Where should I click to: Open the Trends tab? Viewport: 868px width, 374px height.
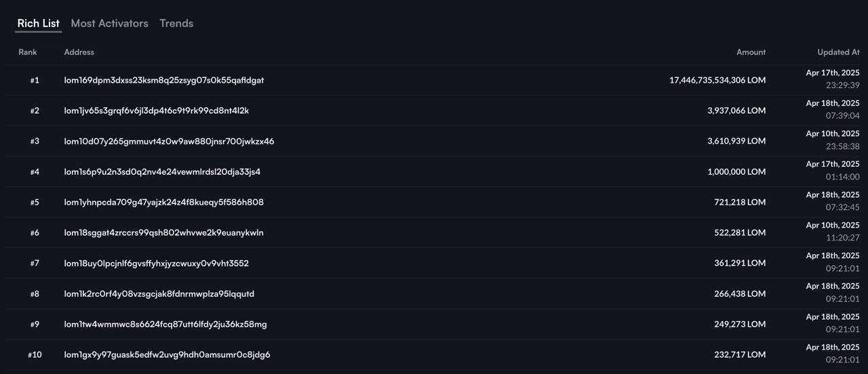tap(176, 23)
